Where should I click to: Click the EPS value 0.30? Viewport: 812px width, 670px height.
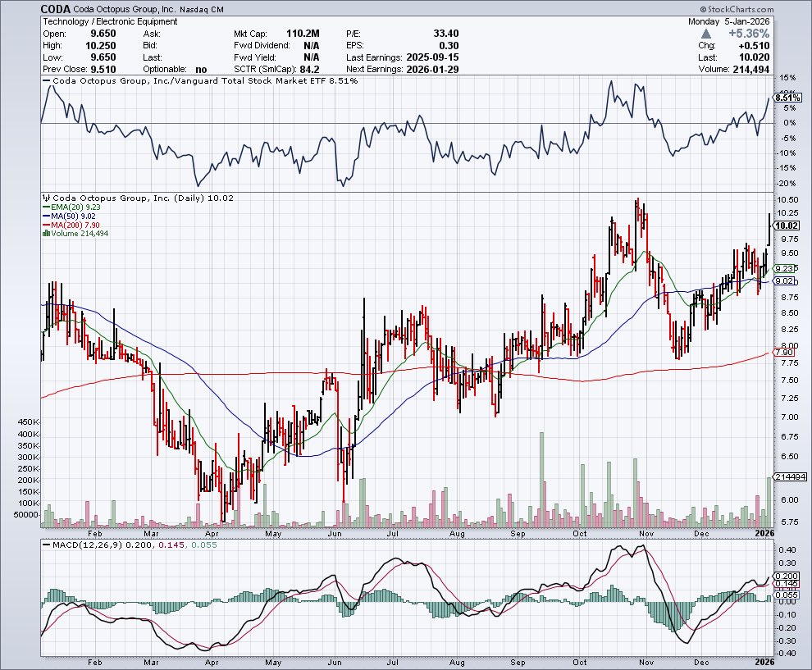449,46
